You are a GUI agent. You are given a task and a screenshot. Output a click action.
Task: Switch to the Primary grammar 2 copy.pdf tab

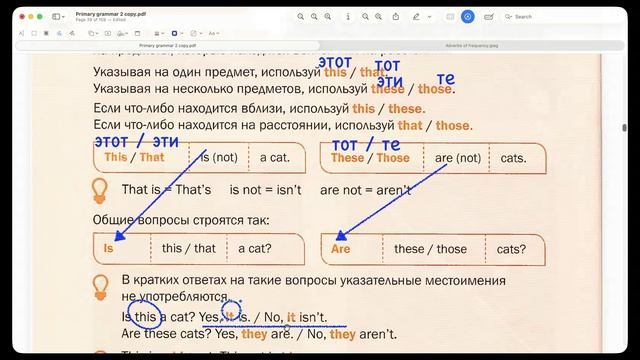coord(168,46)
